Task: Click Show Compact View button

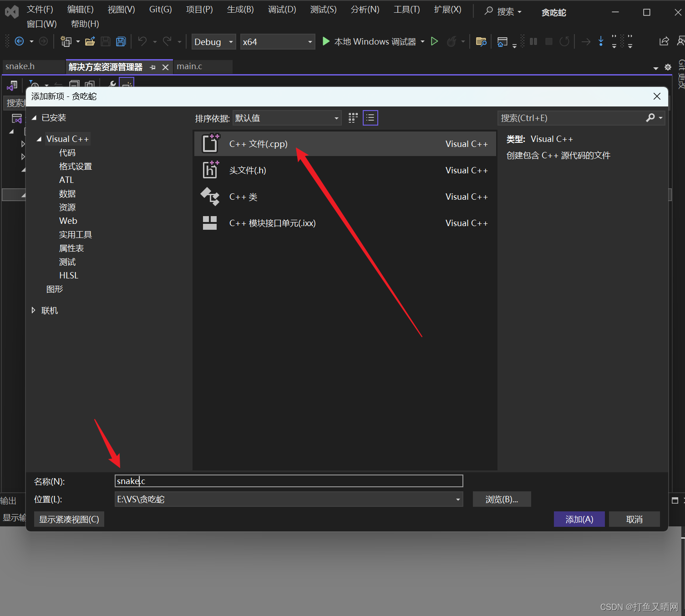Action: click(x=69, y=519)
